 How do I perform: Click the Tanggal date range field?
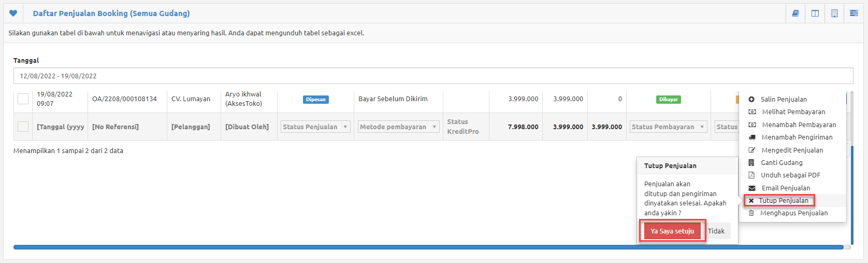tap(433, 76)
